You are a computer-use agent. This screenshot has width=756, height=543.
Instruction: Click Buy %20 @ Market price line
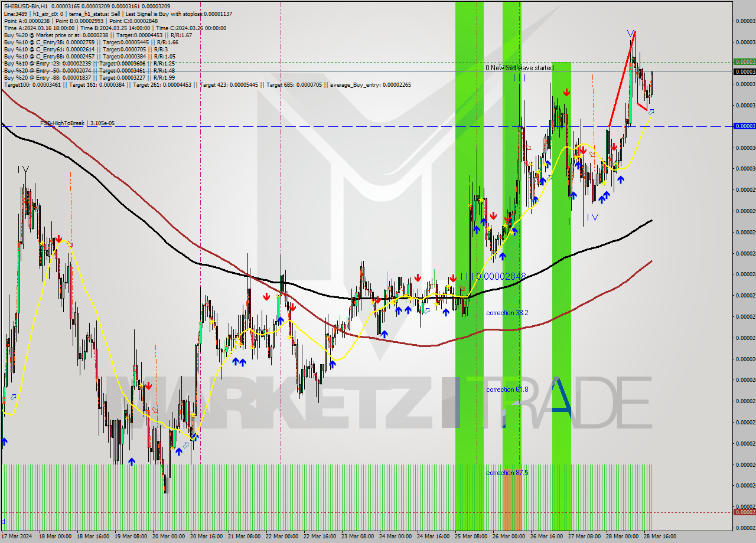tap(97, 35)
